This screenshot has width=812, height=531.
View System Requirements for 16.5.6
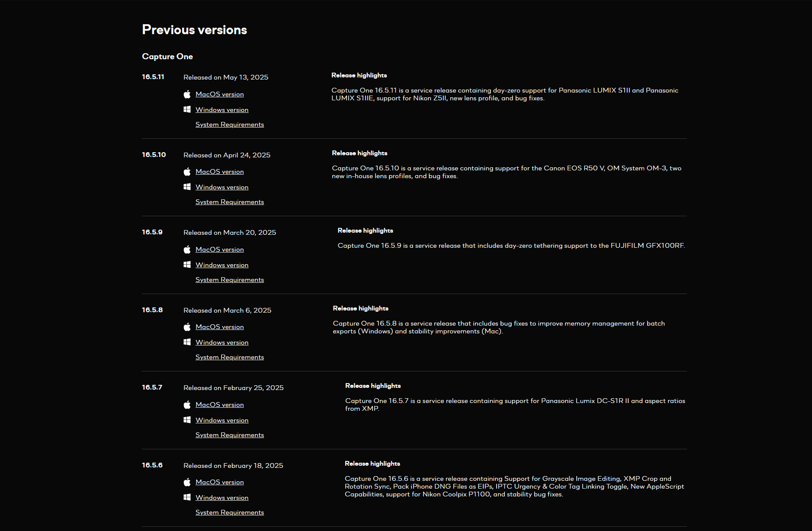pos(230,512)
